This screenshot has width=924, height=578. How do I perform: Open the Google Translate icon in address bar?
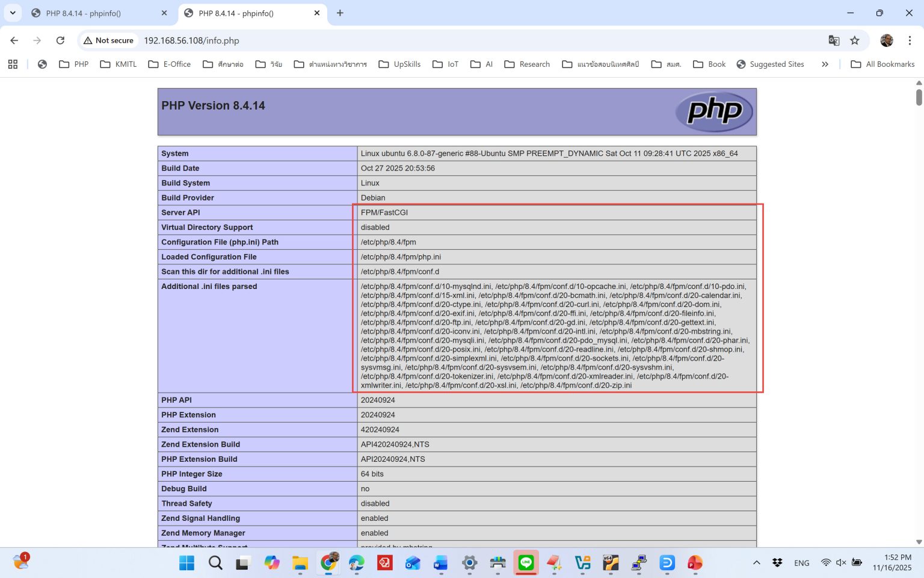834,40
